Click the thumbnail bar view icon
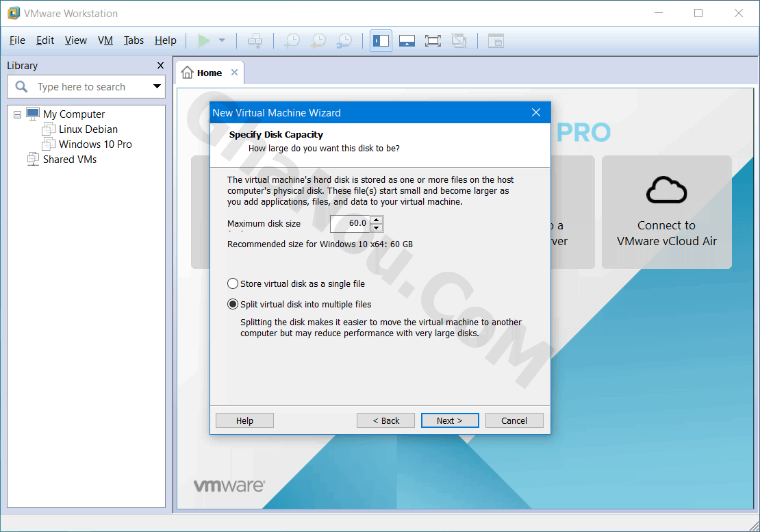This screenshot has height=532, width=760. (x=407, y=40)
